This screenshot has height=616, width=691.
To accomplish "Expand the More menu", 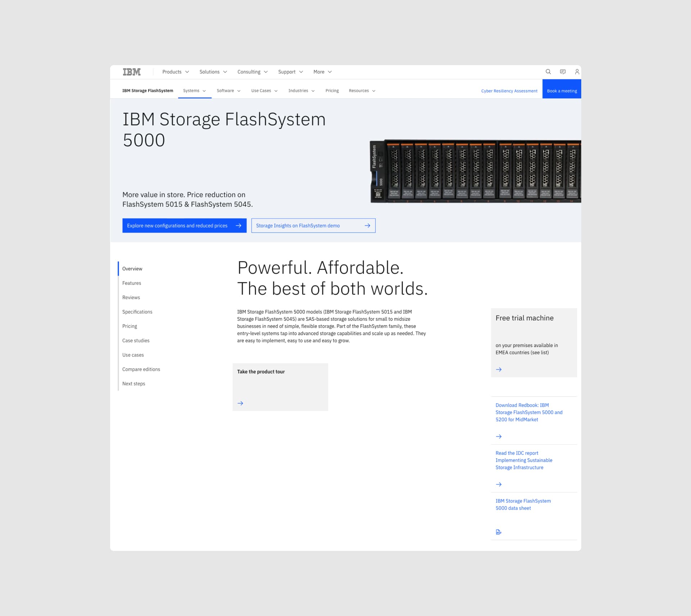I will coord(322,72).
